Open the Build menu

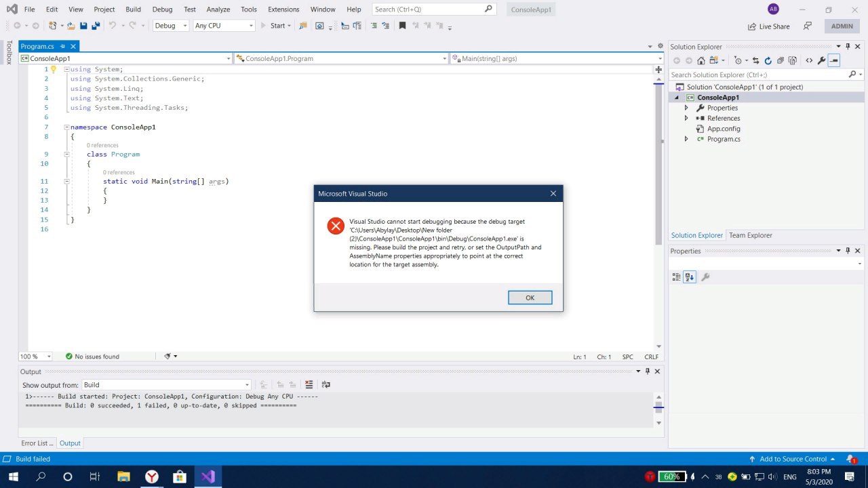[134, 9]
